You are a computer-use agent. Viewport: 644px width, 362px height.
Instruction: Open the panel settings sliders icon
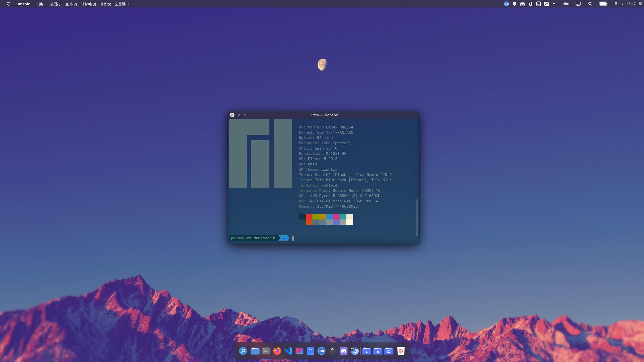(x=640, y=4)
